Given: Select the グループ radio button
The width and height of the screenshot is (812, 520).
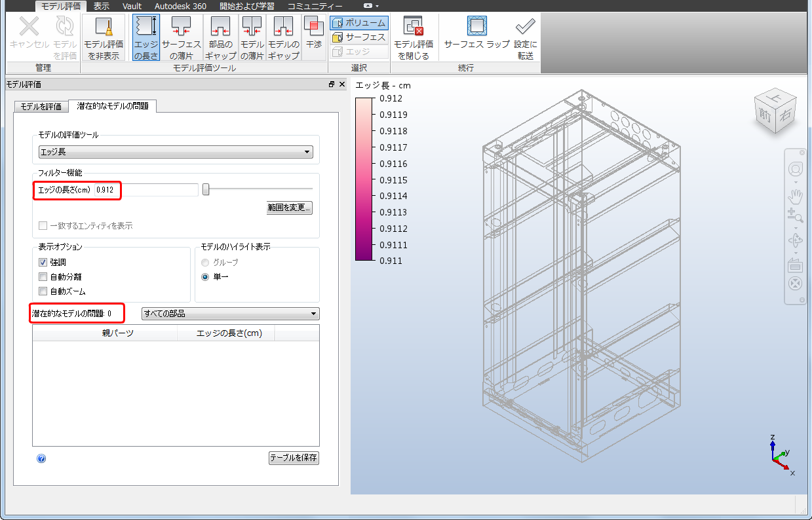Looking at the screenshot, I should tap(206, 263).
